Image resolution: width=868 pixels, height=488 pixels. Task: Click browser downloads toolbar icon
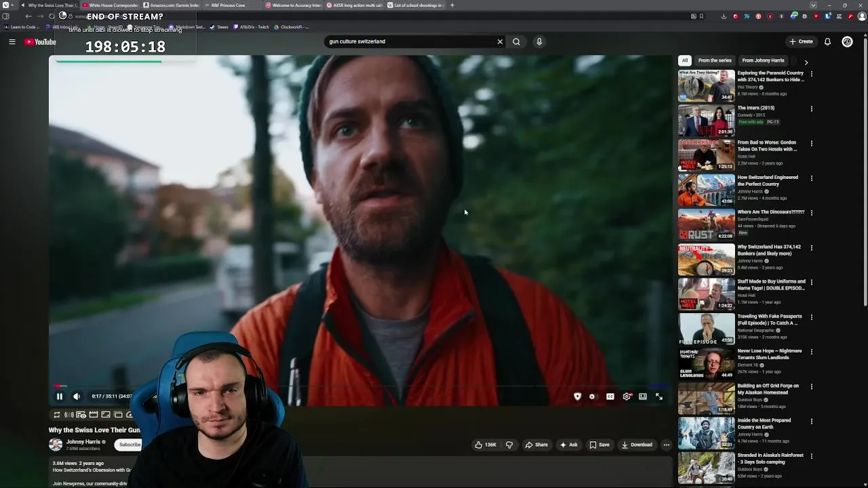pyautogui.click(x=724, y=16)
